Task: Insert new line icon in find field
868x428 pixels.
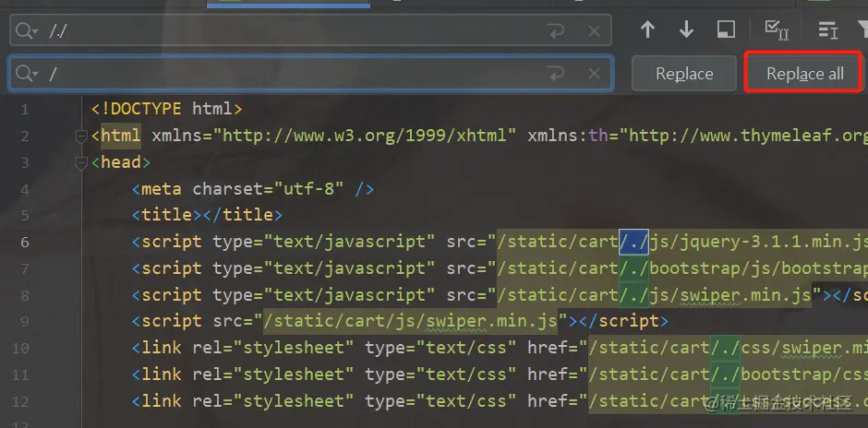Action: point(555,31)
